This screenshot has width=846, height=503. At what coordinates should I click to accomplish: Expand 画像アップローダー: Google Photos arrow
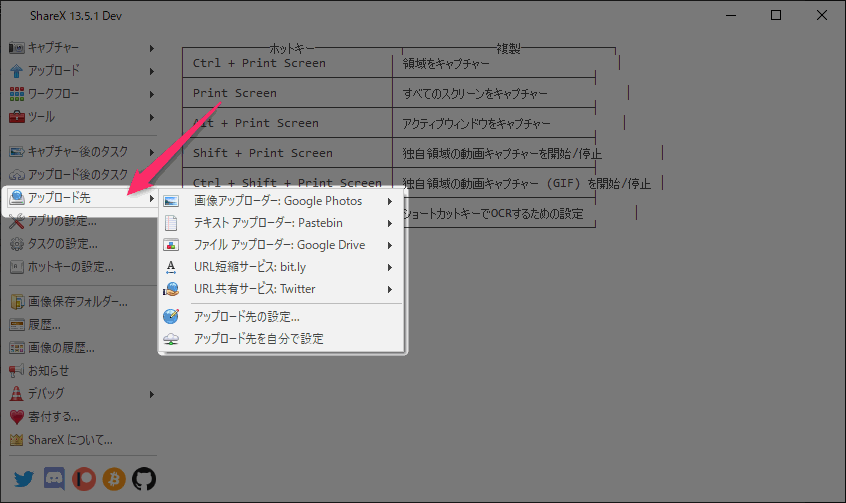(x=390, y=201)
